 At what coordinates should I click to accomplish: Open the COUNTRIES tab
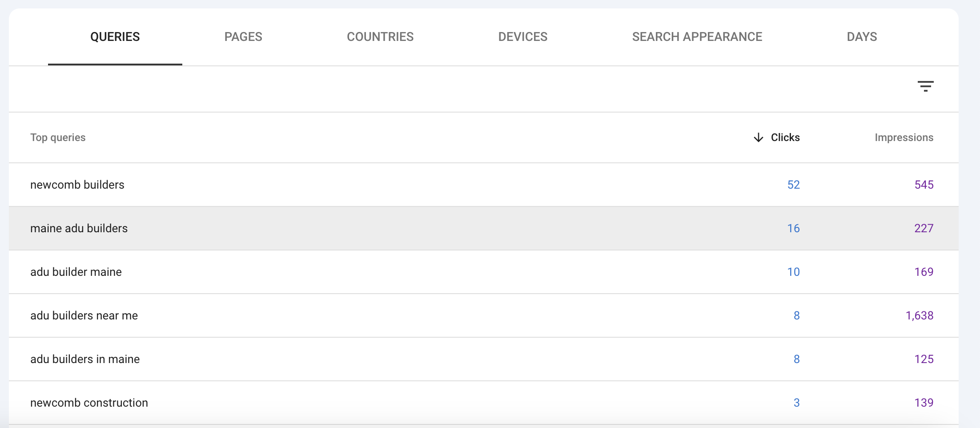point(381,37)
